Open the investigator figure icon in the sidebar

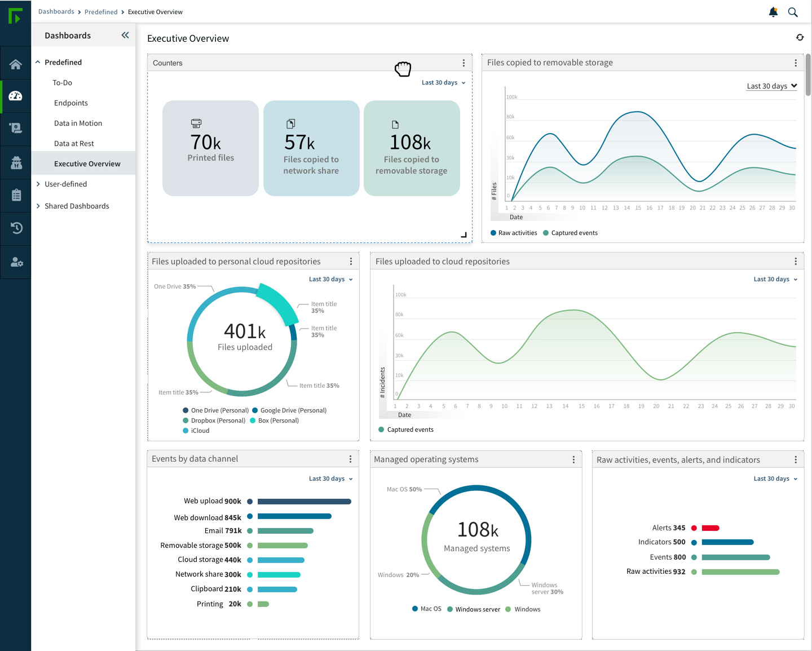16,162
